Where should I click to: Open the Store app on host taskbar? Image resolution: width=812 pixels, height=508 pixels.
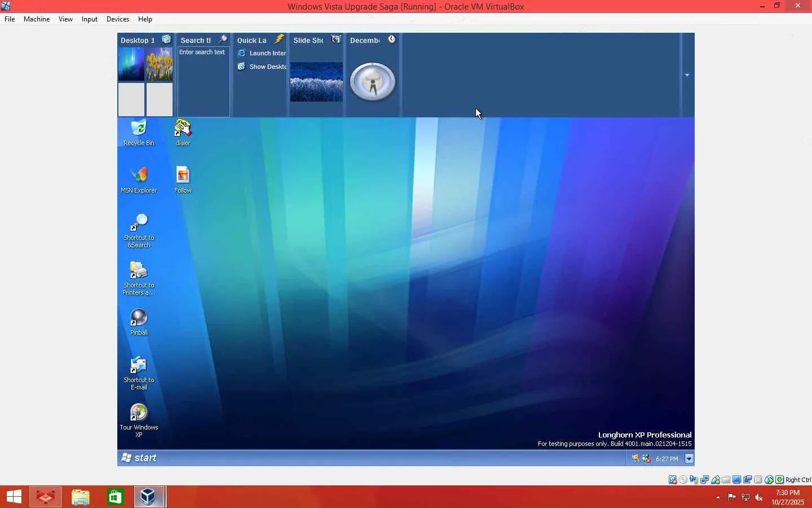coord(115,497)
